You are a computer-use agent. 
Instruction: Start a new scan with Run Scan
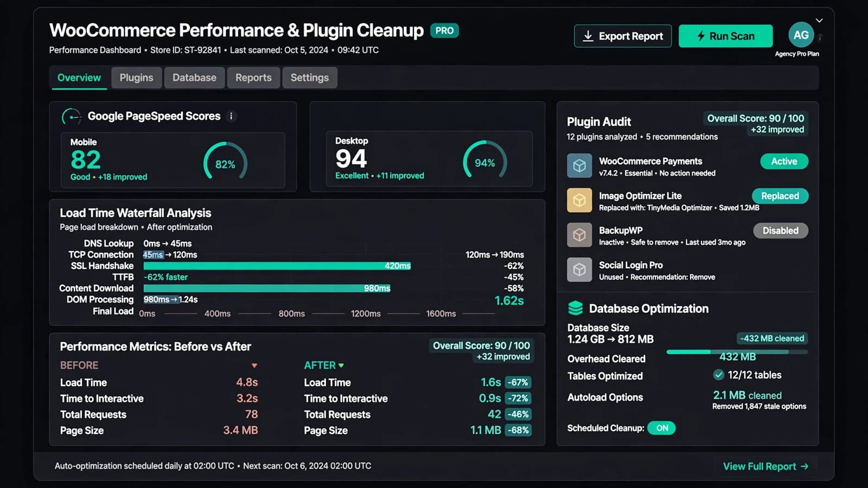(725, 36)
